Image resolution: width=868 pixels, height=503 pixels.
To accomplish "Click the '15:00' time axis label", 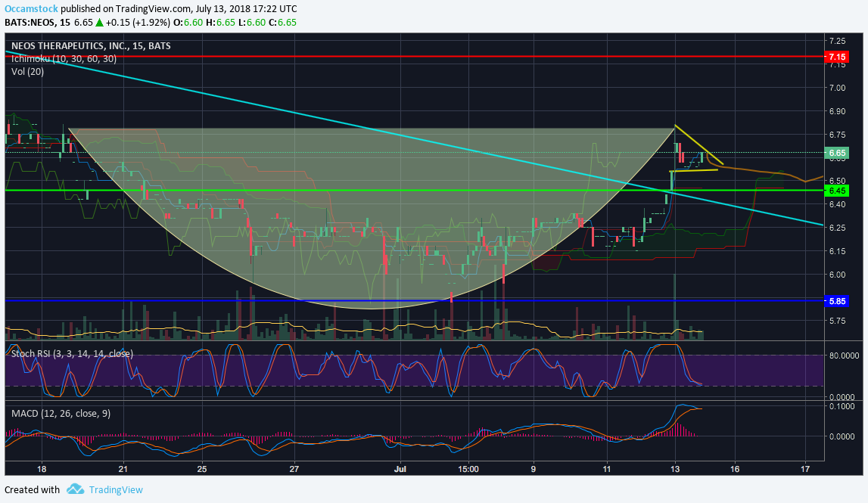I will coord(468,469).
